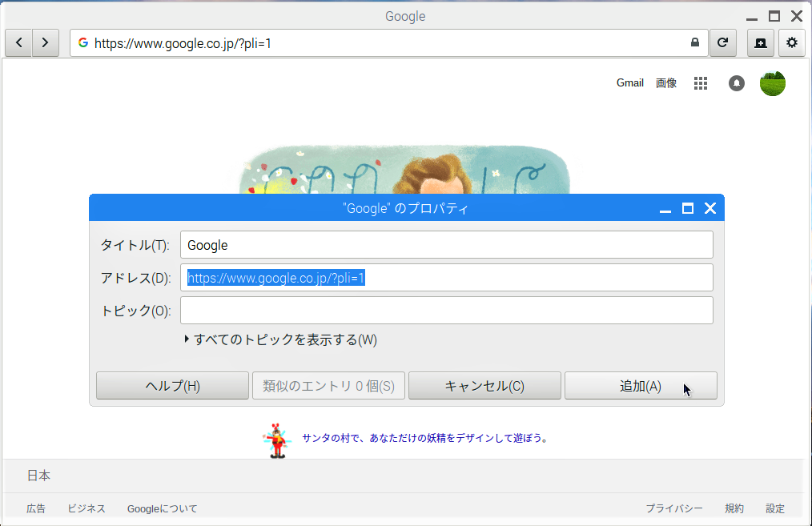Open Google notifications bell icon
The image size is (812, 526).
point(737,83)
